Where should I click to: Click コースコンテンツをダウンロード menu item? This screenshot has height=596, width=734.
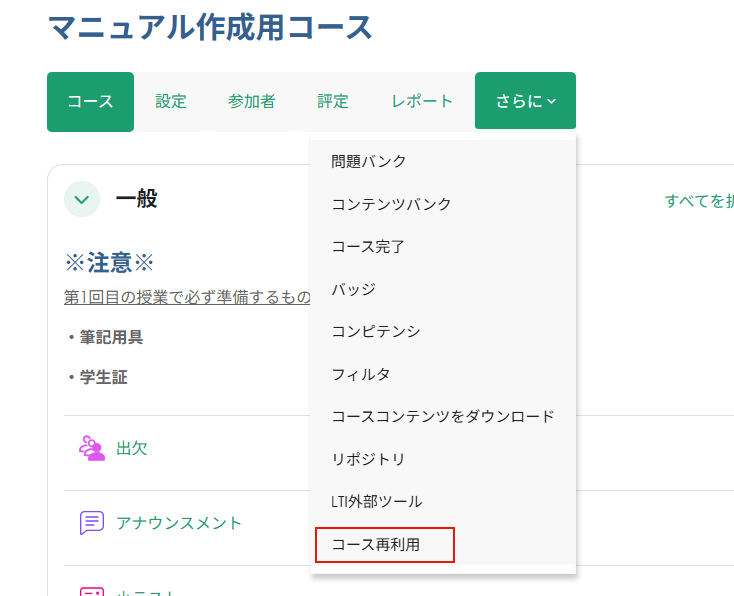coord(442,416)
